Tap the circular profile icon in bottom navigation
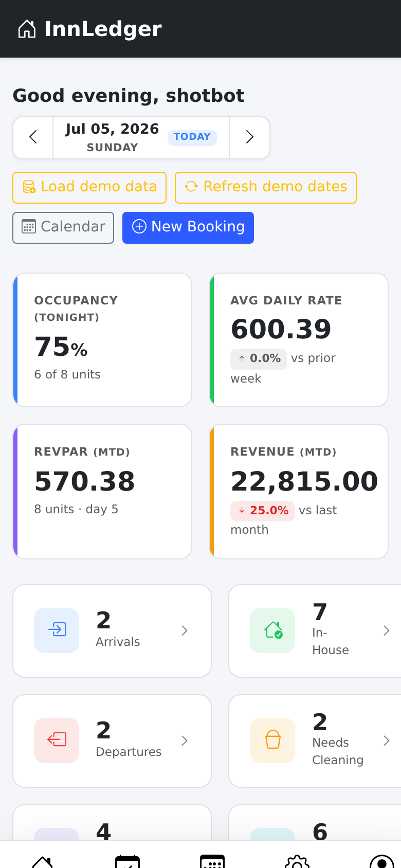Image resolution: width=401 pixels, height=868 pixels. tap(382, 861)
